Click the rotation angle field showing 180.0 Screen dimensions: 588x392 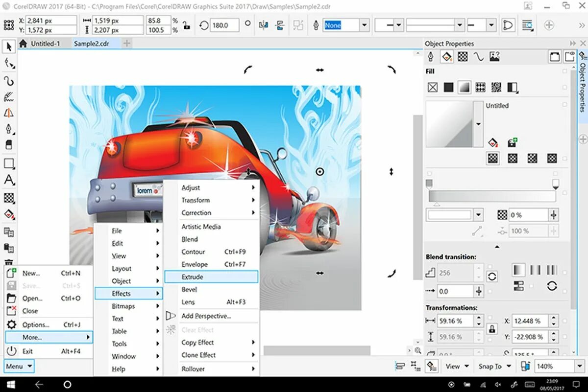224,25
